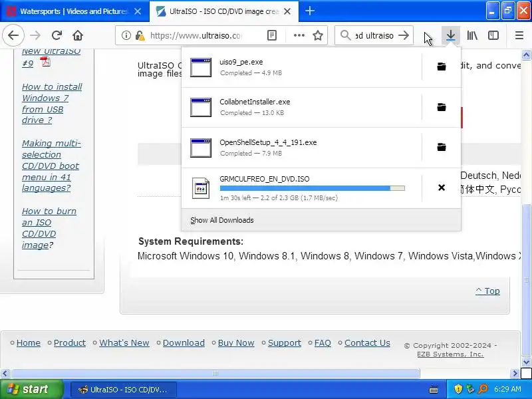532x399 pixels.
Task: Open the footer Product link
Action: click(x=70, y=343)
